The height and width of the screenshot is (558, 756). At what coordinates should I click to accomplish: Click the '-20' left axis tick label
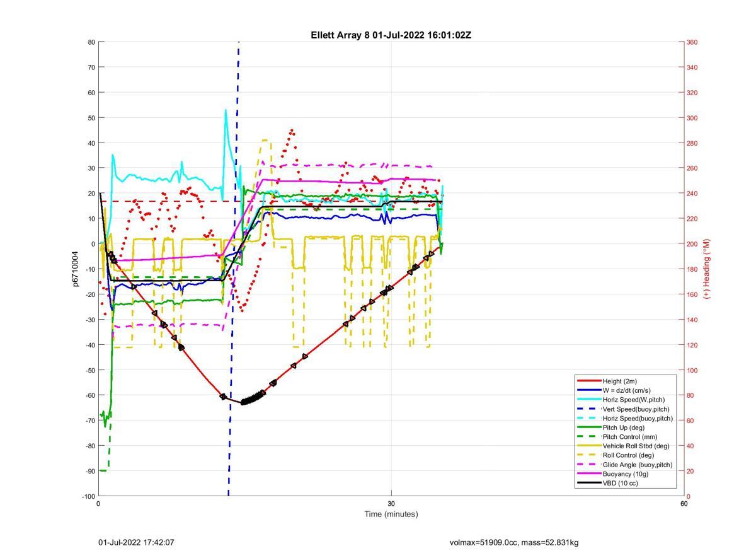90,294
